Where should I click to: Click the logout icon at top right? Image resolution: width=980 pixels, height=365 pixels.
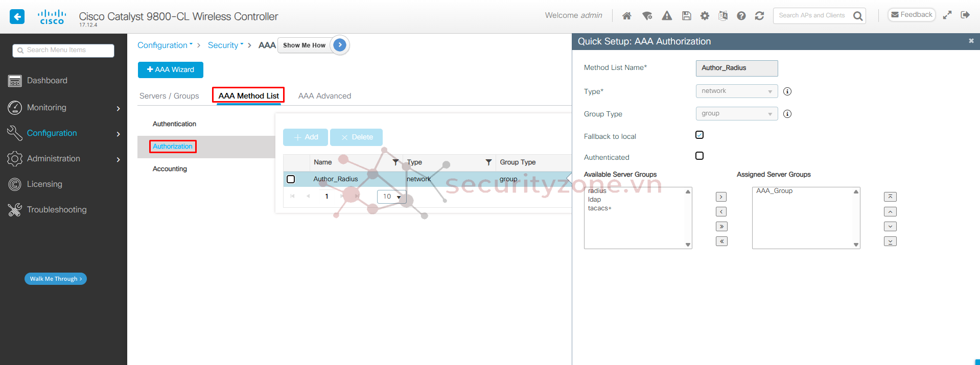965,15
